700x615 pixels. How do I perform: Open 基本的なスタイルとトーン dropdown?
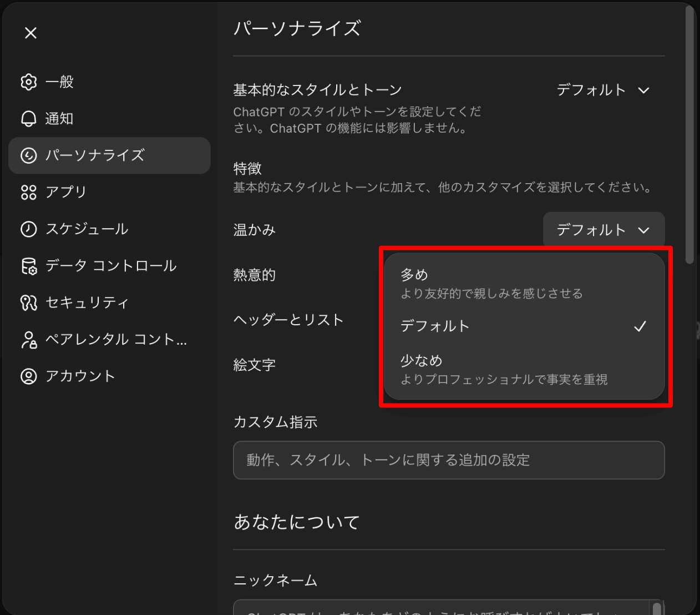(602, 90)
